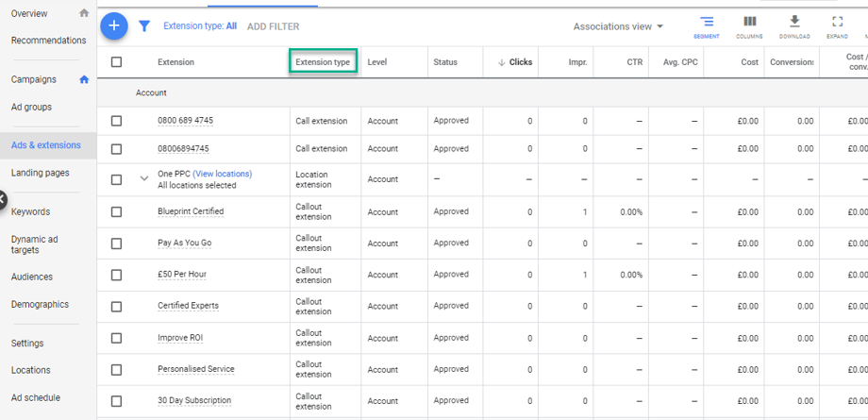The height and width of the screenshot is (420, 868).
Task: Open the Blueprint Certified extension
Action: (x=191, y=211)
